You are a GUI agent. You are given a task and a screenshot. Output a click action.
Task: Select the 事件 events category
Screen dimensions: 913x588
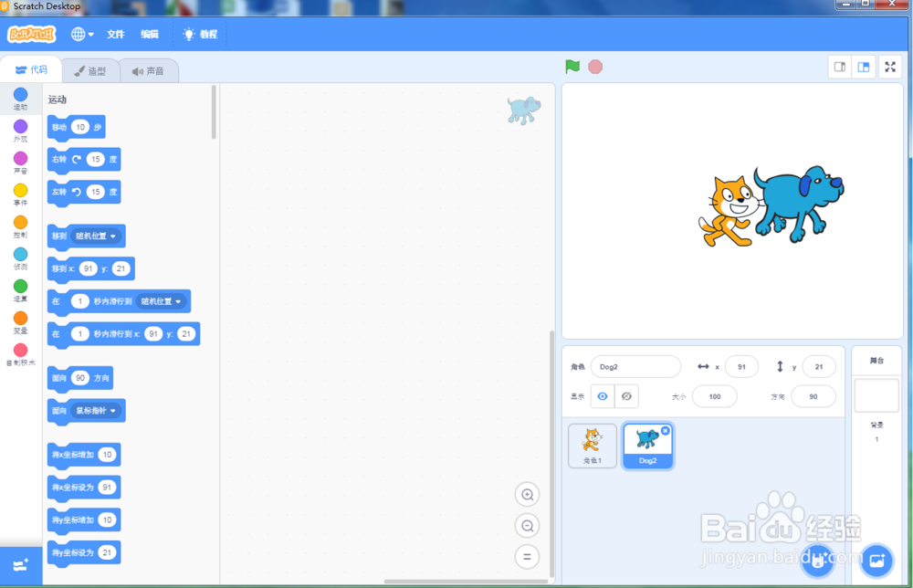tap(20, 194)
